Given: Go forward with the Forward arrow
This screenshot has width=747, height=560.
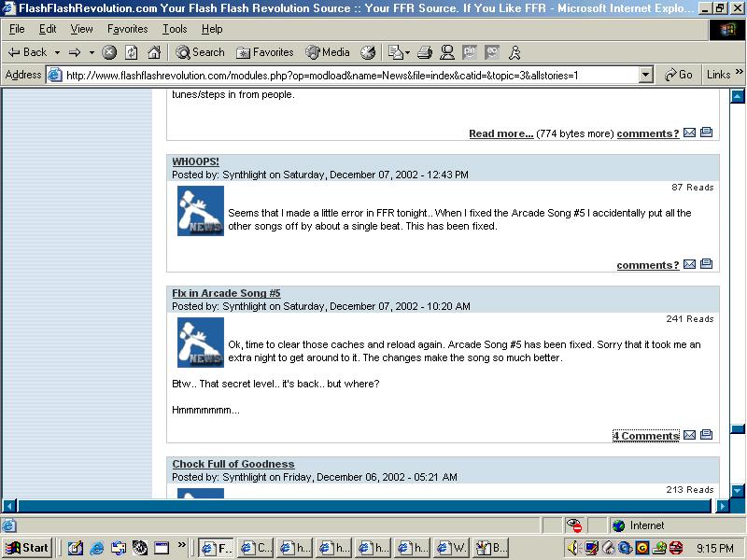Looking at the screenshot, I should (x=75, y=52).
